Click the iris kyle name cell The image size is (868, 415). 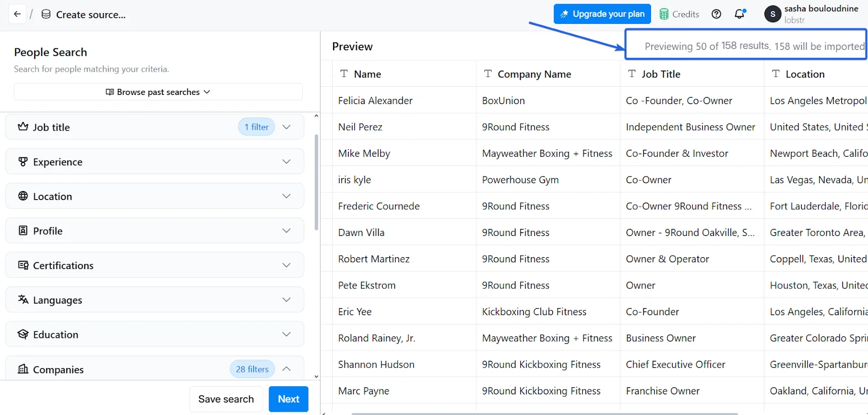pos(404,180)
